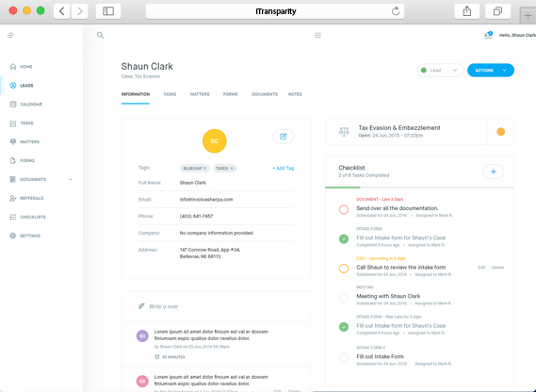Image resolution: width=536 pixels, height=392 pixels.
Task: Show browser tab overview
Action: coord(497,11)
